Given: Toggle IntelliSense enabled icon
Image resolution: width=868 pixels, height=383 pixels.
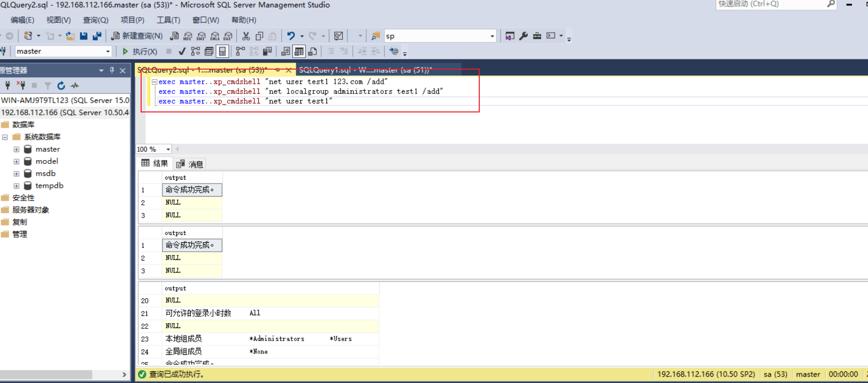Looking at the screenshot, I should coord(222,52).
